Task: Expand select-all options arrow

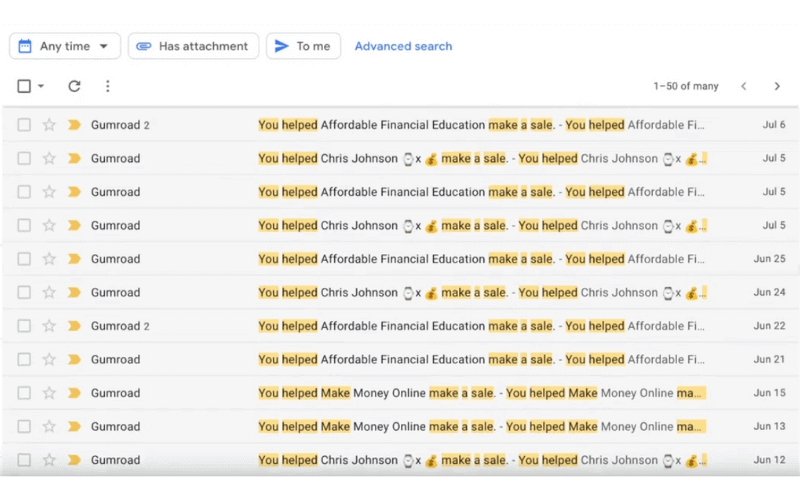Action: point(41,86)
